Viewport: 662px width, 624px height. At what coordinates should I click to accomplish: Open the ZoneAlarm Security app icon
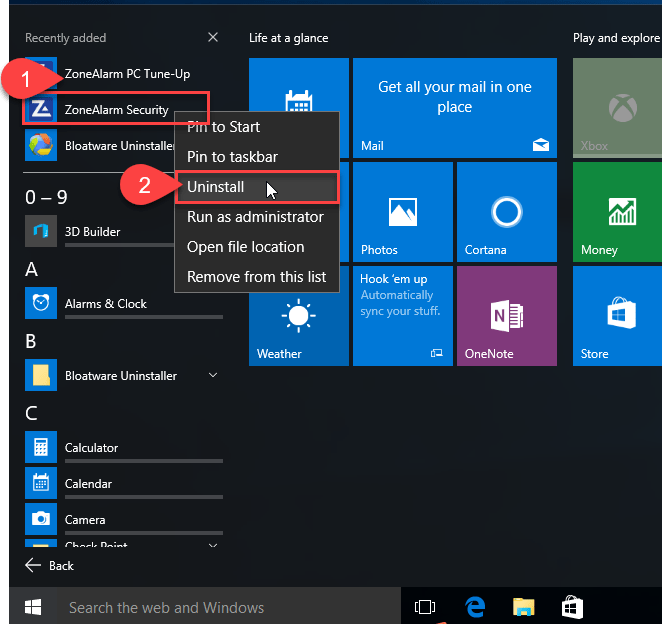(41, 109)
